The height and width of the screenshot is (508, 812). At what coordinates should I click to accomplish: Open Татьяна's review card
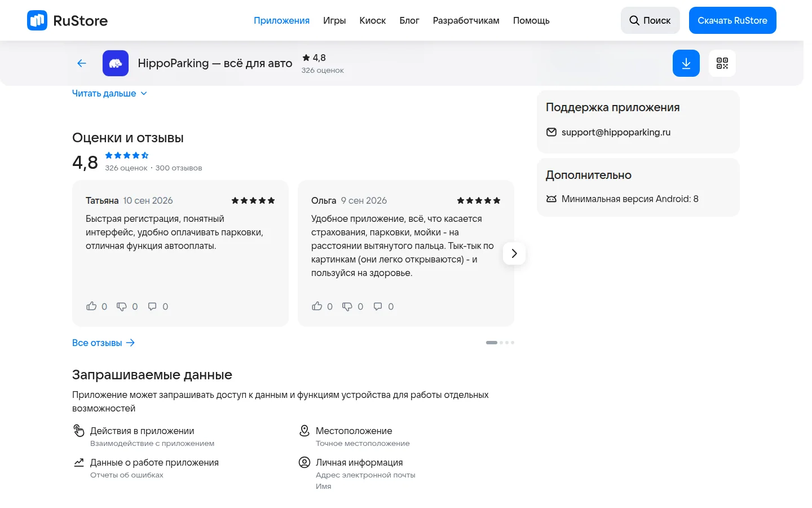180,253
